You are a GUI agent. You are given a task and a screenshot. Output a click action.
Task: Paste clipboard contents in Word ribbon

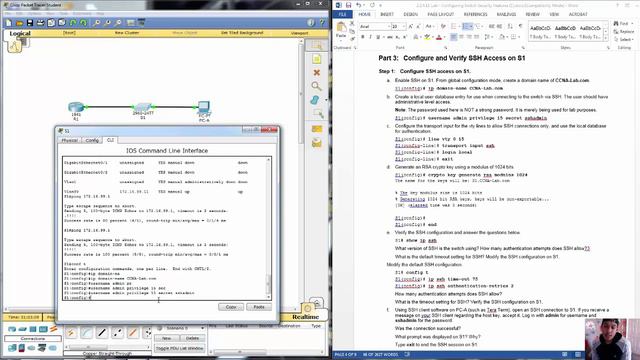[x=341, y=31]
